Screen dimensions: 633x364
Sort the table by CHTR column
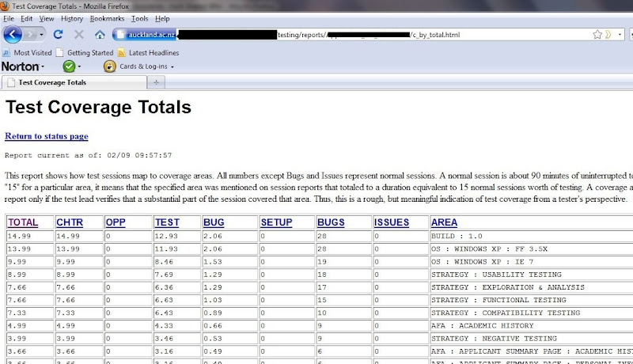[70, 222]
